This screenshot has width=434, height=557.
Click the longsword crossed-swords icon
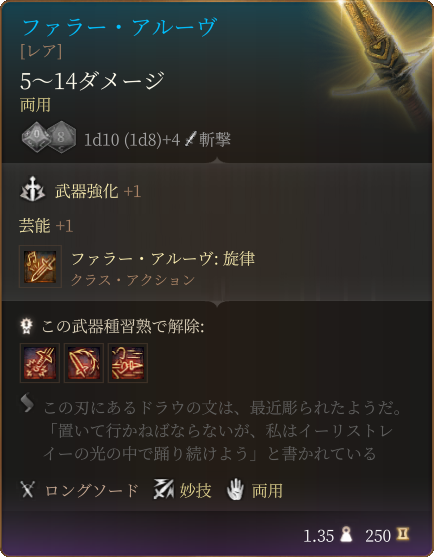[x=27, y=490]
